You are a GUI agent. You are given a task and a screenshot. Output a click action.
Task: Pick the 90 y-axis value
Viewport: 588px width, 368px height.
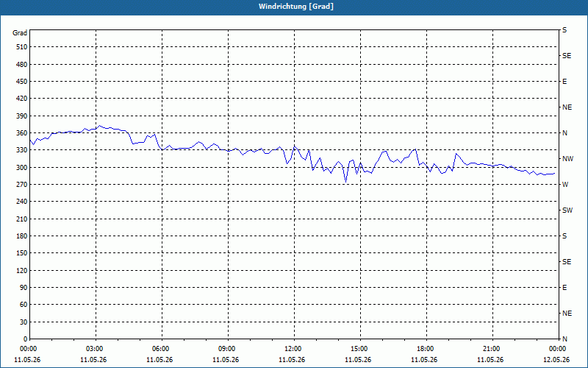click(24, 288)
